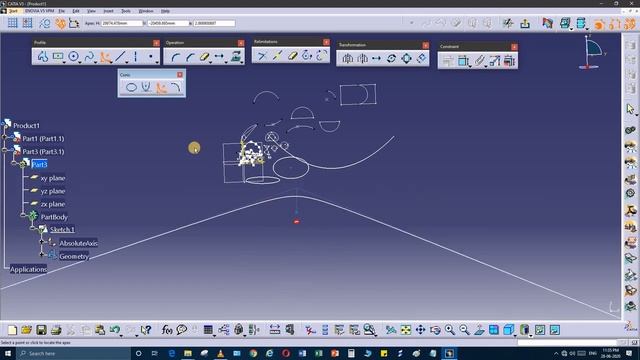This screenshot has width=640, height=360.
Task: Open the File menu
Action: tap(61, 11)
